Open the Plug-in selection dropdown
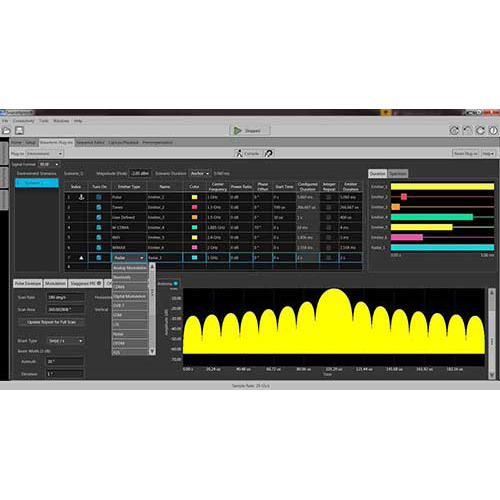This screenshot has width=500, height=500. (x=45, y=153)
